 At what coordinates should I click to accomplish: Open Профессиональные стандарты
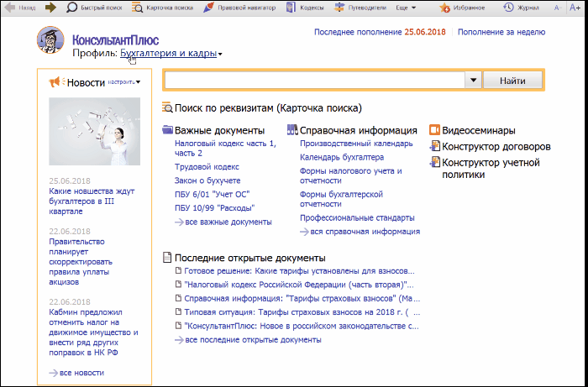(x=357, y=217)
